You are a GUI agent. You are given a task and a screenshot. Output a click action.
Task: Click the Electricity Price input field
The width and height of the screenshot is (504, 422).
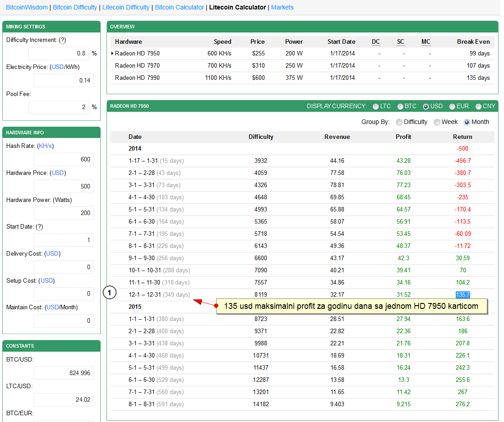coord(64,81)
